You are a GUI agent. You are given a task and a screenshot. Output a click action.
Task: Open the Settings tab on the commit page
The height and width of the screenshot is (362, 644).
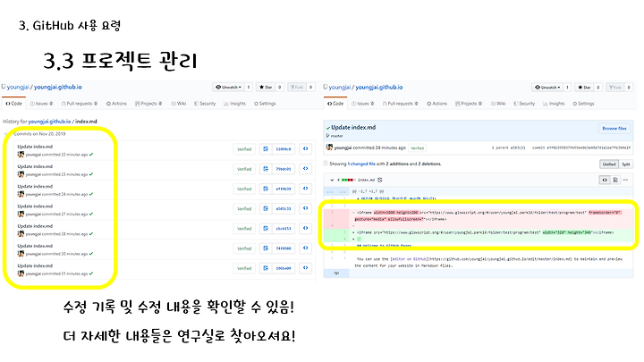pyautogui.click(x=583, y=104)
